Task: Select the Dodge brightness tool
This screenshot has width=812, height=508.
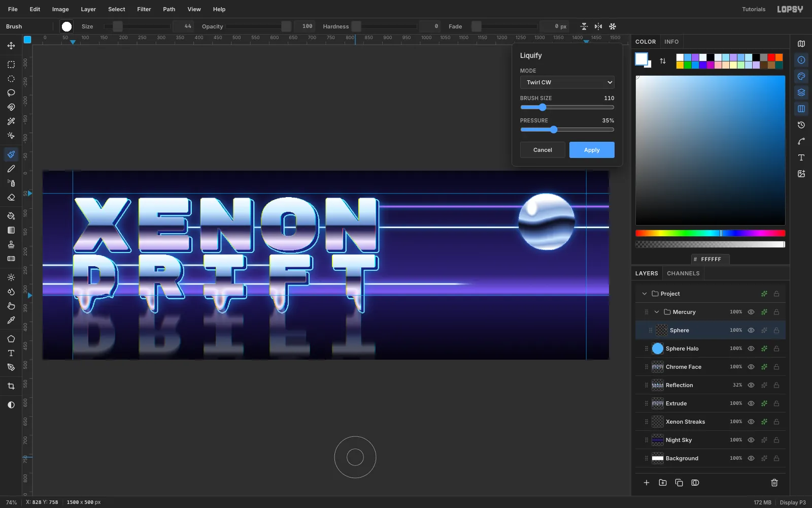Action: point(11,277)
